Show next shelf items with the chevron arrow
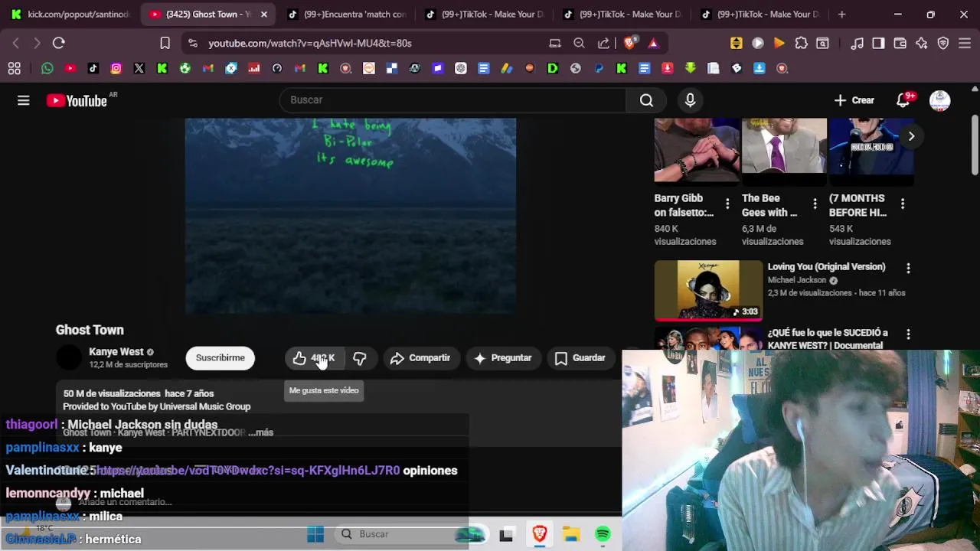Screen dimensions: 980x551 (x=911, y=136)
